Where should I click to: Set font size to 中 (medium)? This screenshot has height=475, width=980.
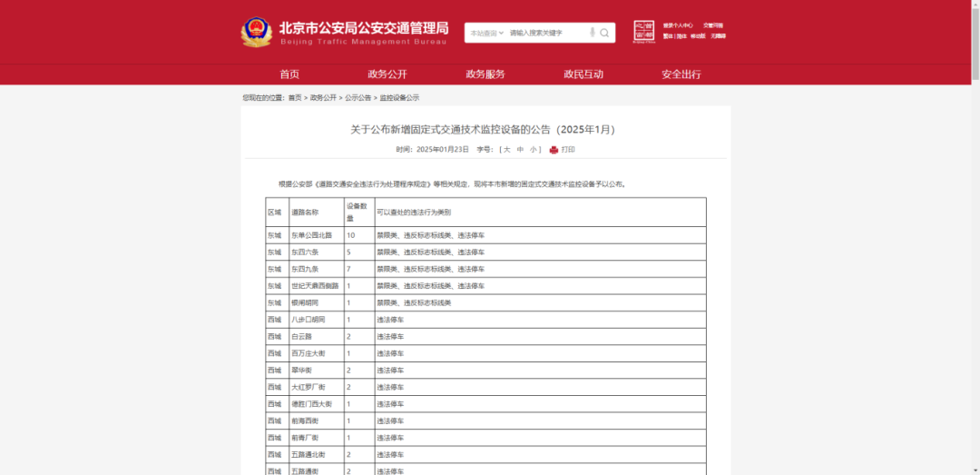pos(521,150)
